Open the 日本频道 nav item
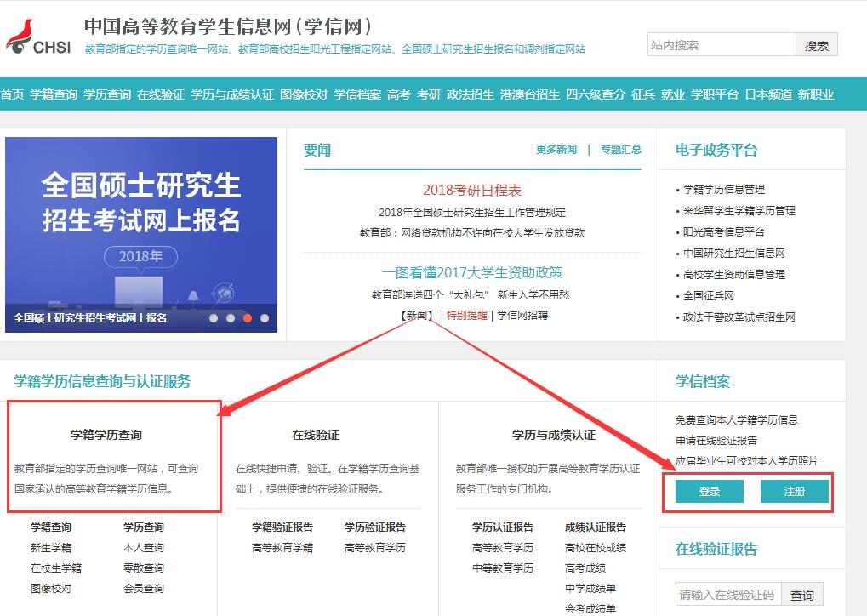Viewport: 867px width, 616px height. [768, 94]
